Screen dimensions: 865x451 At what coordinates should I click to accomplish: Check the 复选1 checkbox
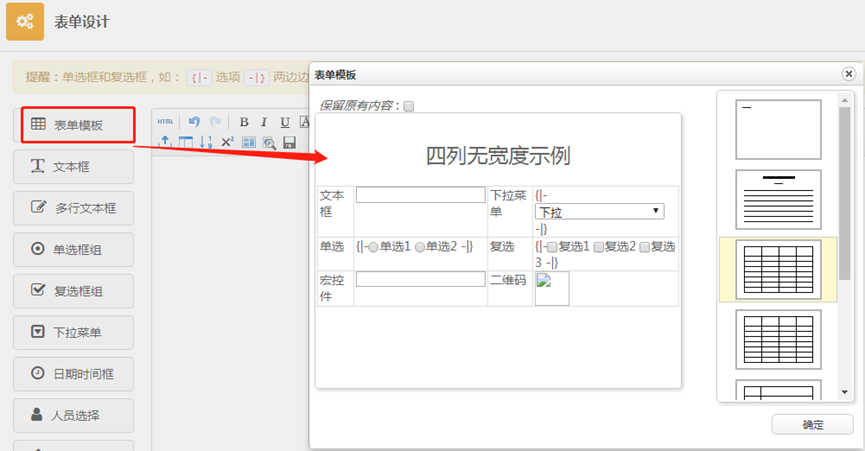click(x=552, y=247)
